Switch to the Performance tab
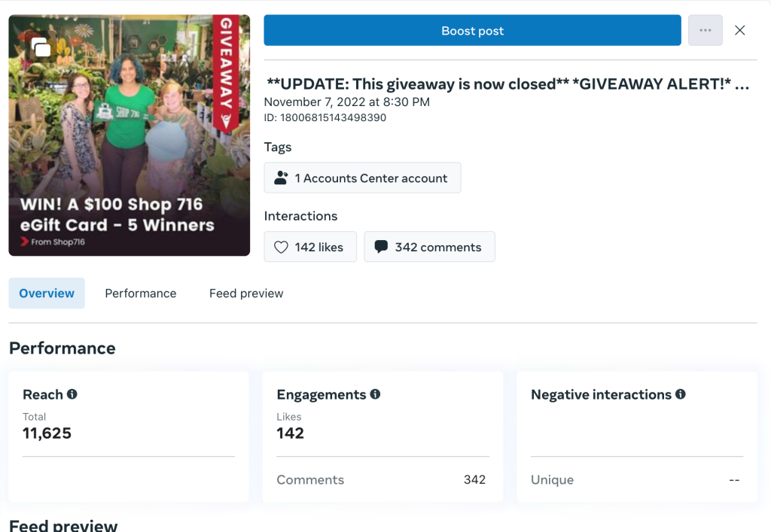The image size is (771, 532). [141, 293]
